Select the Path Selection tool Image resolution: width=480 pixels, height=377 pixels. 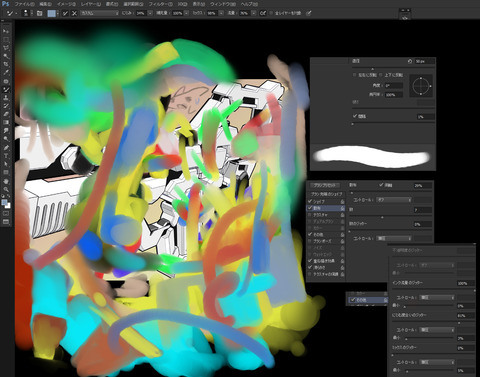6,164
